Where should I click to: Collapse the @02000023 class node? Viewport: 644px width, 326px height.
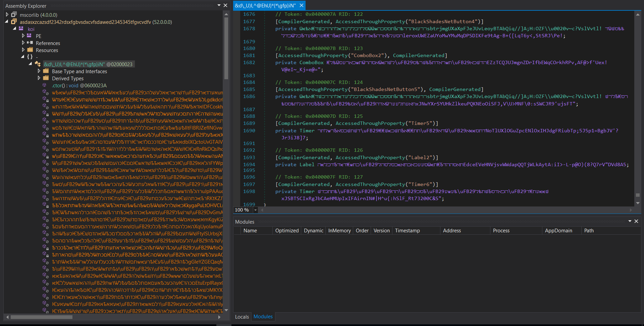tap(31, 64)
